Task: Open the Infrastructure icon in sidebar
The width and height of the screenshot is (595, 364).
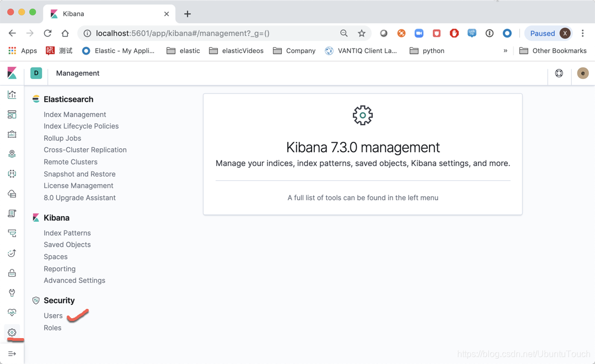Action: 12,194
